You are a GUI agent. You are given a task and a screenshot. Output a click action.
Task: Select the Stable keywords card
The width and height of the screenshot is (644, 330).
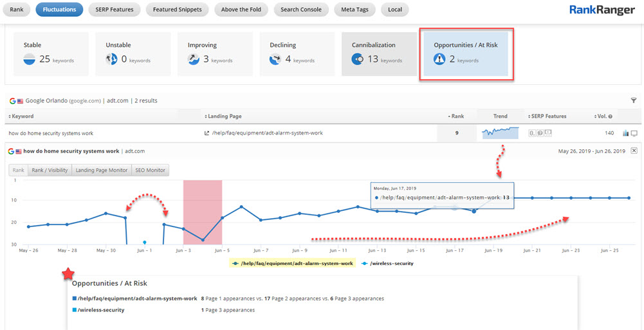click(51, 54)
